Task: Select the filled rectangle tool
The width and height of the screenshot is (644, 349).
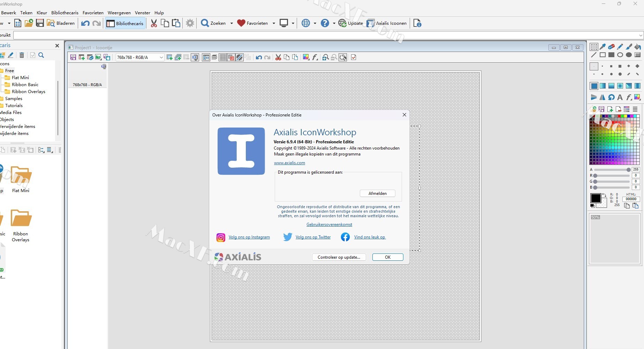Action: point(611,55)
